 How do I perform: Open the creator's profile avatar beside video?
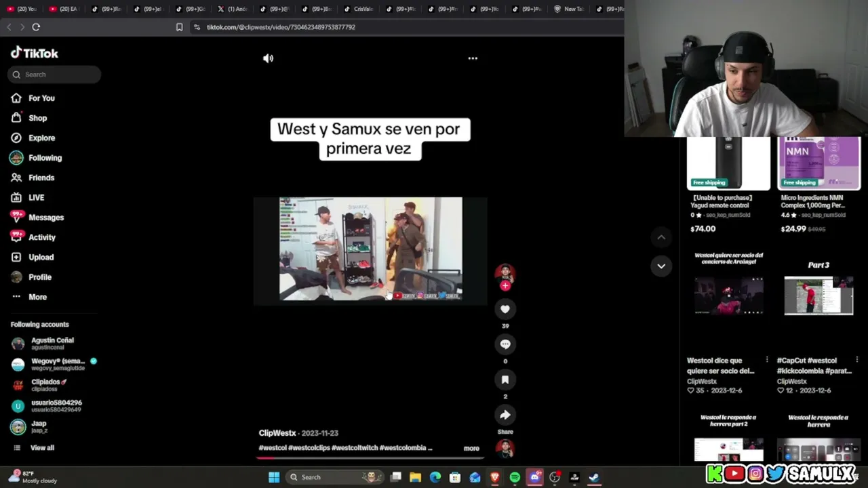[505, 272]
